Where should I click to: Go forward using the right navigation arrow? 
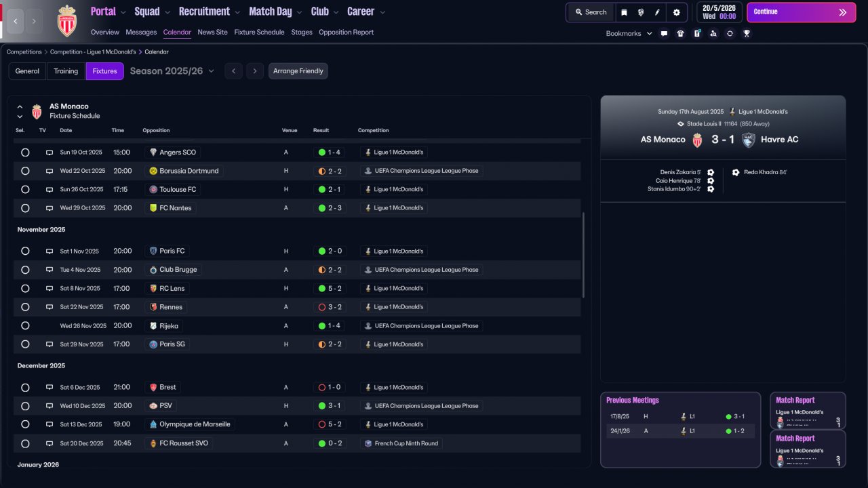[x=34, y=21]
